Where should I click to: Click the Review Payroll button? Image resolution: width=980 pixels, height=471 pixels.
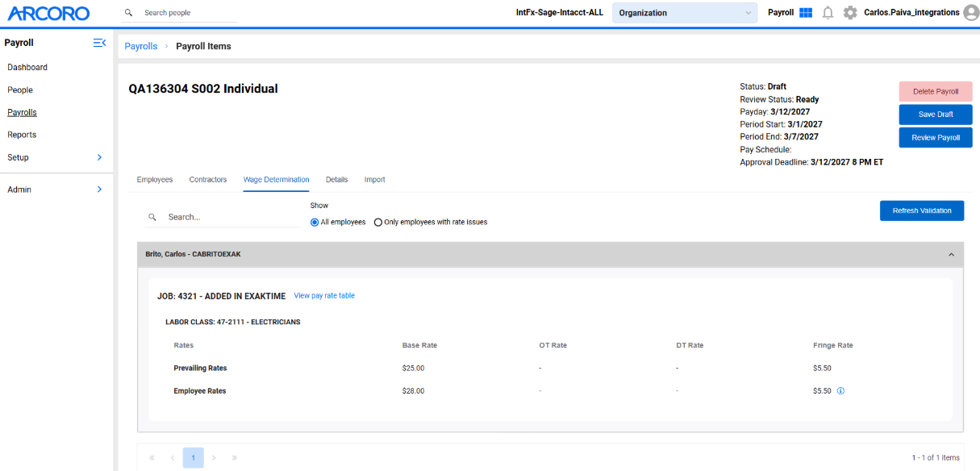click(x=936, y=138)
